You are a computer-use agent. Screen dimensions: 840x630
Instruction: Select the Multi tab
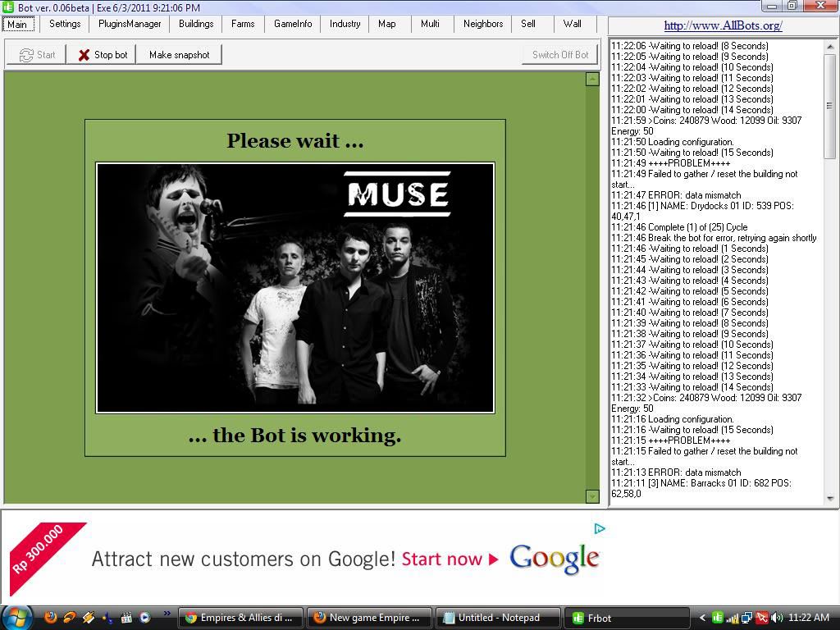430,24
